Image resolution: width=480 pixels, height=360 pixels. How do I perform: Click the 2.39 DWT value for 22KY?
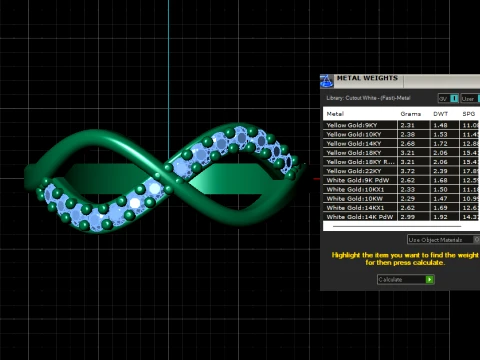coord(440,171)
